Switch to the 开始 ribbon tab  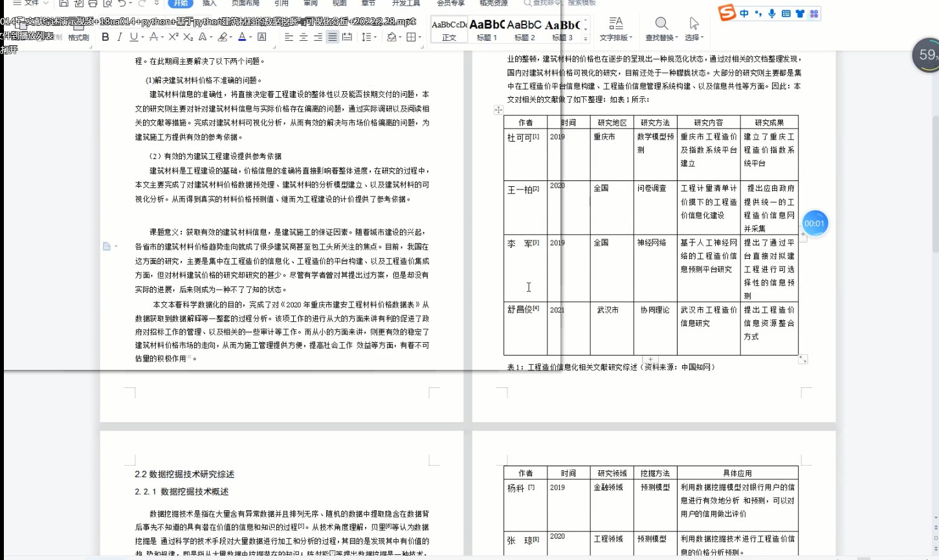point(181,3)
